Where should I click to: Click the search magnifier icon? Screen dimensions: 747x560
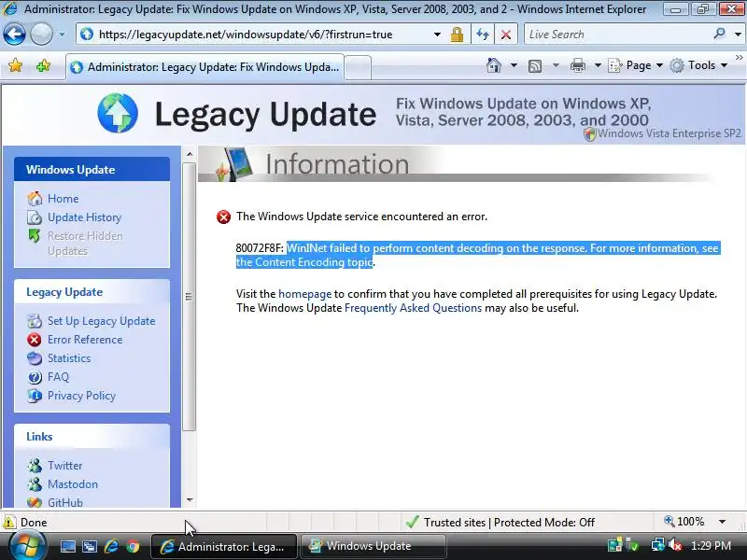[x=719, y=34]
